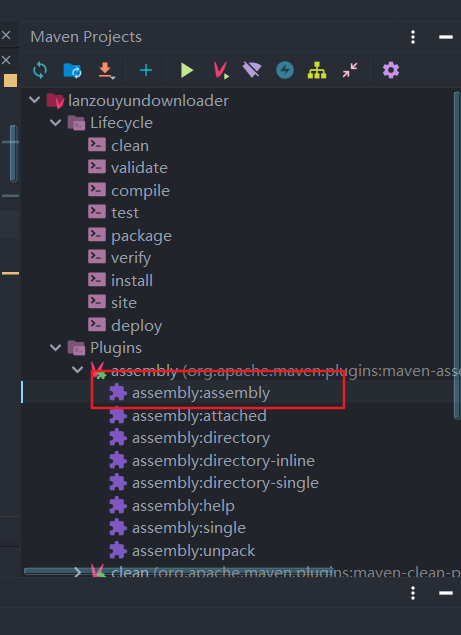The image size is (461, 635).
Task: Show Maven dependencies diagram icon
Action: [x=317, y=70]
